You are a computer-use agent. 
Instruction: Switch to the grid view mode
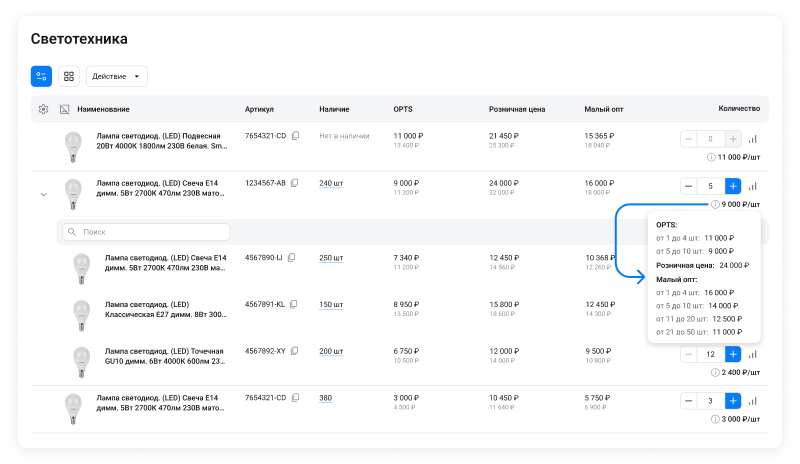click(x=68, y=76)
